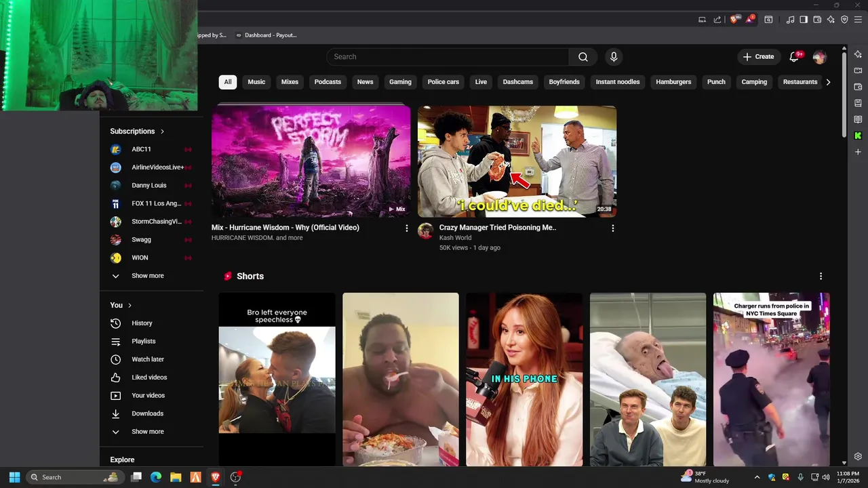Start voice search with the microphone icon

[x=614, y=57]
